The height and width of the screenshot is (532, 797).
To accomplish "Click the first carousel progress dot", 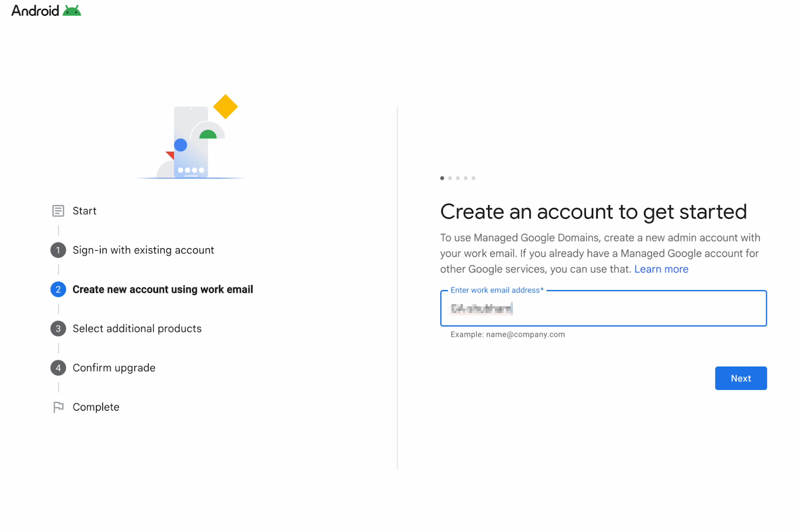I will pyautogui.click(x=442, y=178).
